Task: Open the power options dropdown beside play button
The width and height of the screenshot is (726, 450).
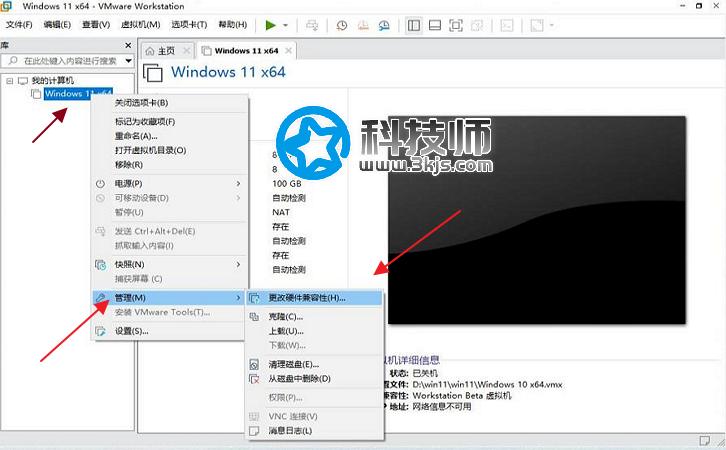Action: (x=285, y=25)
